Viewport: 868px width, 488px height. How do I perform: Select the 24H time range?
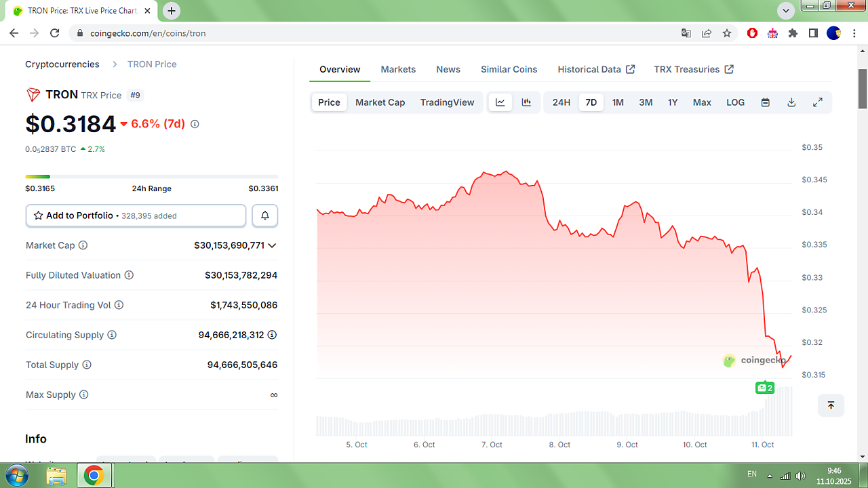561,102
